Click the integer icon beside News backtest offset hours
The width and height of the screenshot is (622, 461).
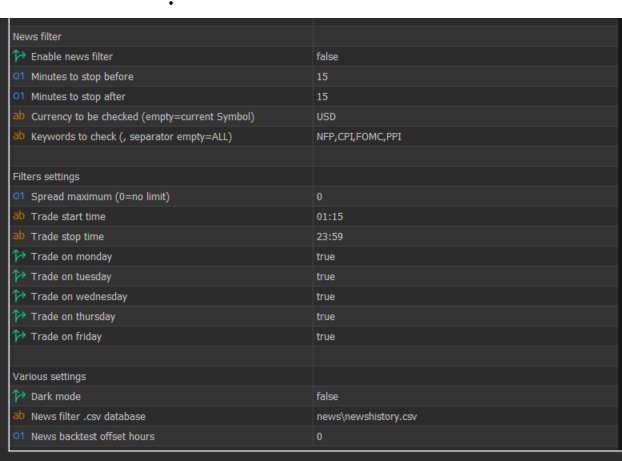coord(19,436)
